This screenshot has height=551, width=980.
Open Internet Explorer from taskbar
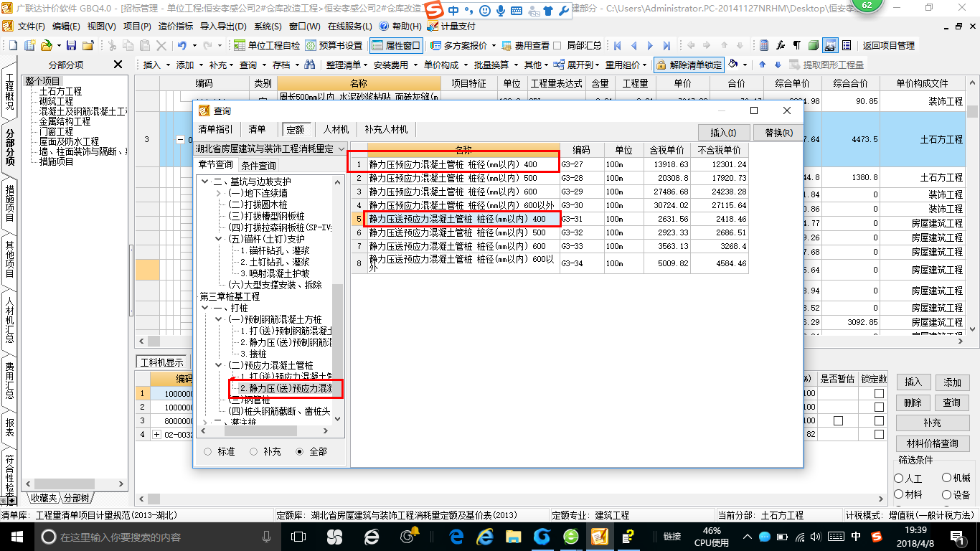coord(486,536)
